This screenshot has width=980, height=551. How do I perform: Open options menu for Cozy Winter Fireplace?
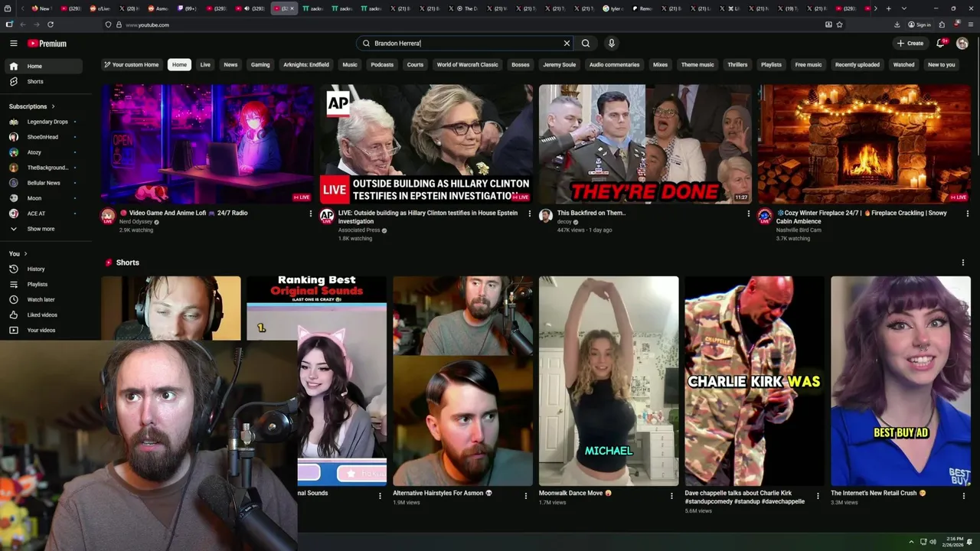point(967,214)
